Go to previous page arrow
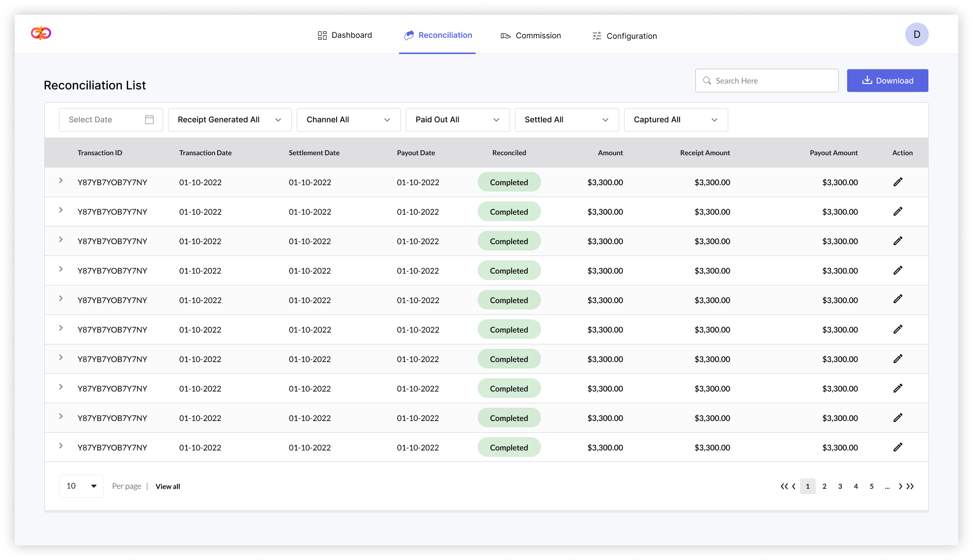This screenshot has height=560, width=973. (794, 486)
